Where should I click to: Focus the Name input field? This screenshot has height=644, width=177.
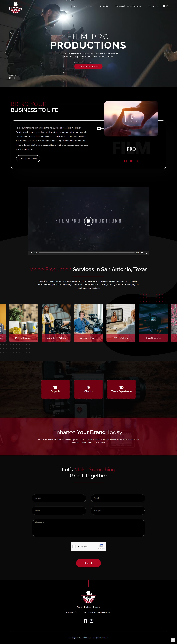pyautogui.click(x=59, y=498)
